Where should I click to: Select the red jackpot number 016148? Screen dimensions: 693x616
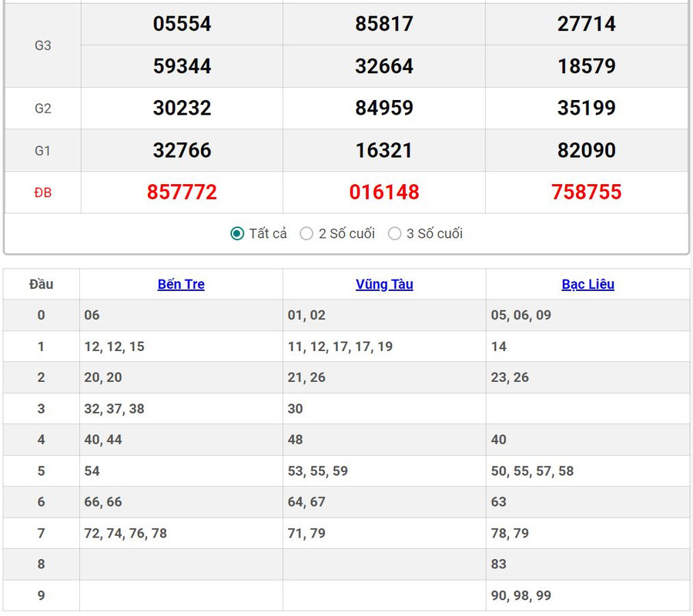click(x=384, y=192)
